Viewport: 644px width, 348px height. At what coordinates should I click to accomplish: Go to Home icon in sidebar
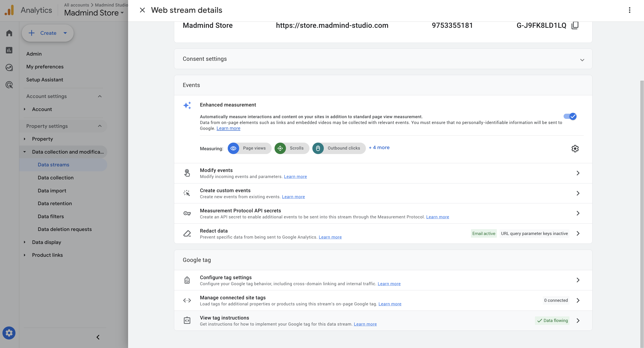click(x=9, y=33)
